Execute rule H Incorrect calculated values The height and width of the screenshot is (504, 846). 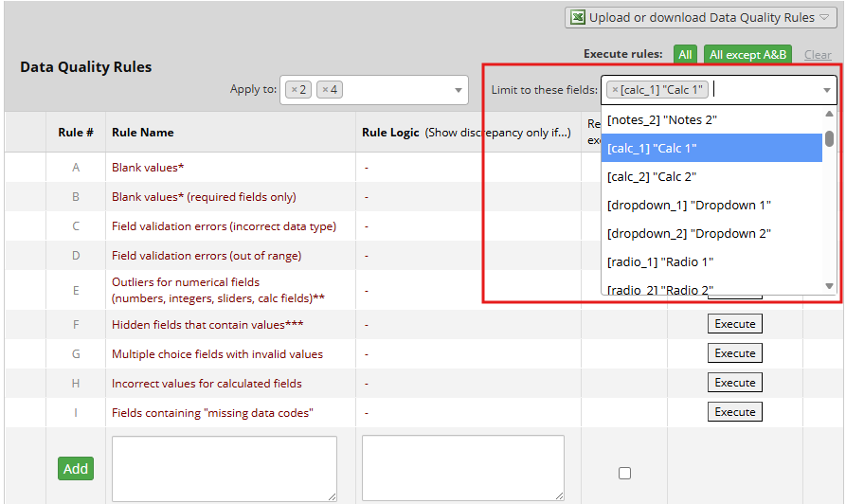[x=735, y=383]
